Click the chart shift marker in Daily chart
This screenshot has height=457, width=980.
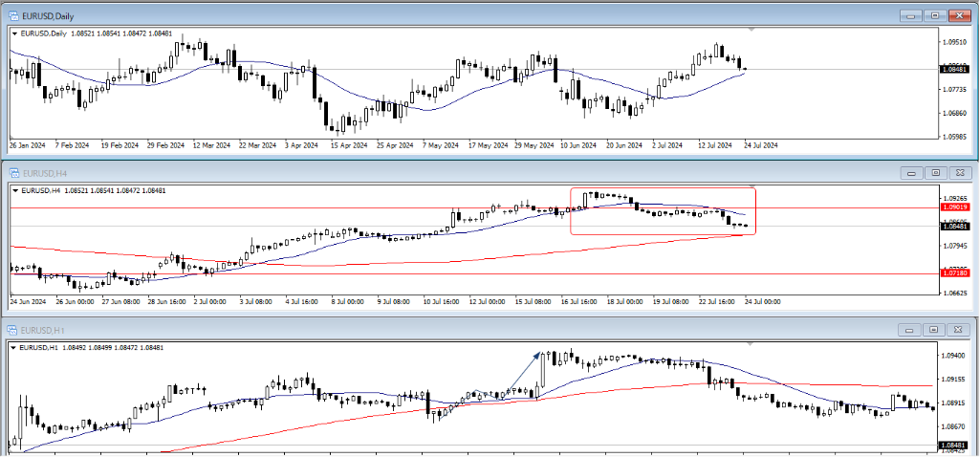751,31
